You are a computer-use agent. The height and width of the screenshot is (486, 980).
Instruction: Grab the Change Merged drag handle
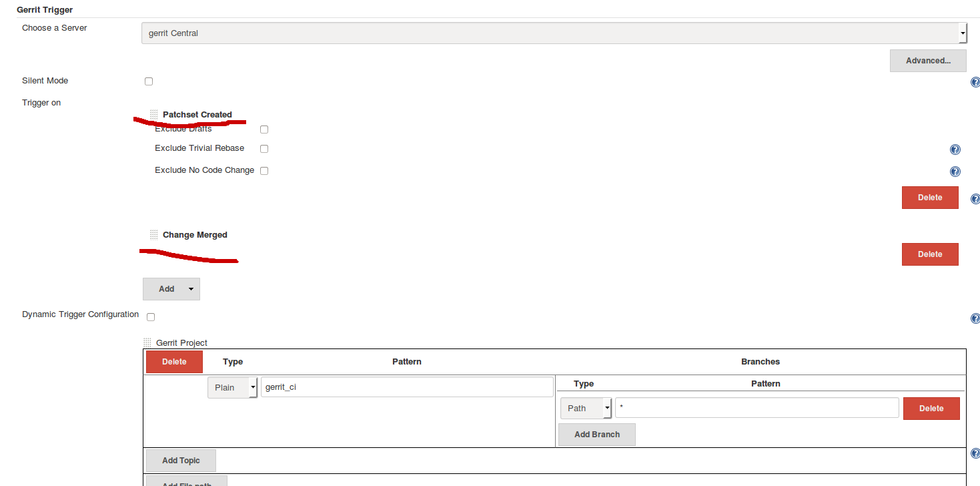coord(154,234)
